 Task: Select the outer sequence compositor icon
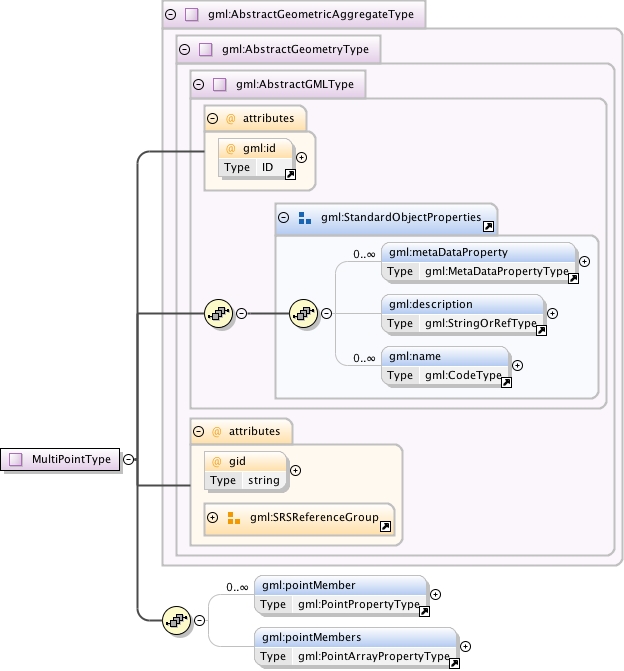(x=219, y=314)
